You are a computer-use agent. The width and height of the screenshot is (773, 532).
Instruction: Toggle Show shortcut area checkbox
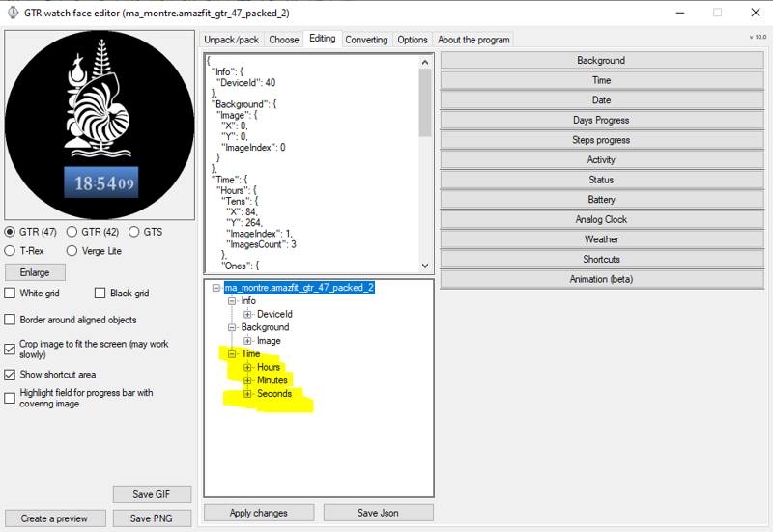tap(10, 375)
